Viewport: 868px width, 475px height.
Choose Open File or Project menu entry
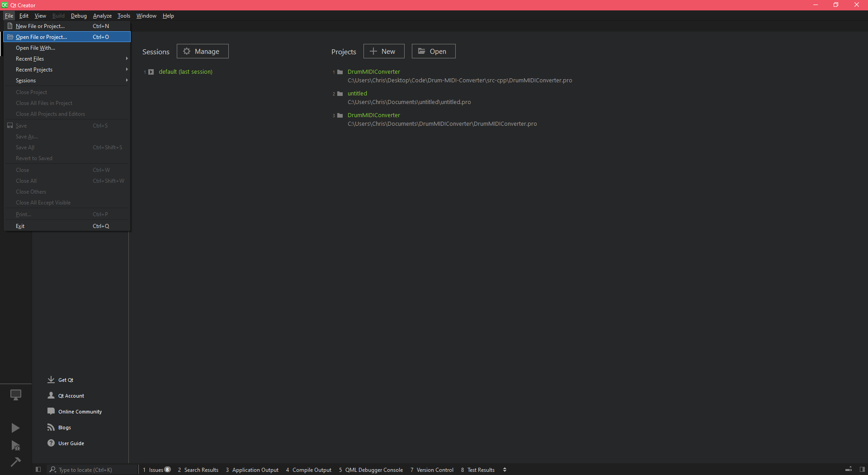pos(67,37)
